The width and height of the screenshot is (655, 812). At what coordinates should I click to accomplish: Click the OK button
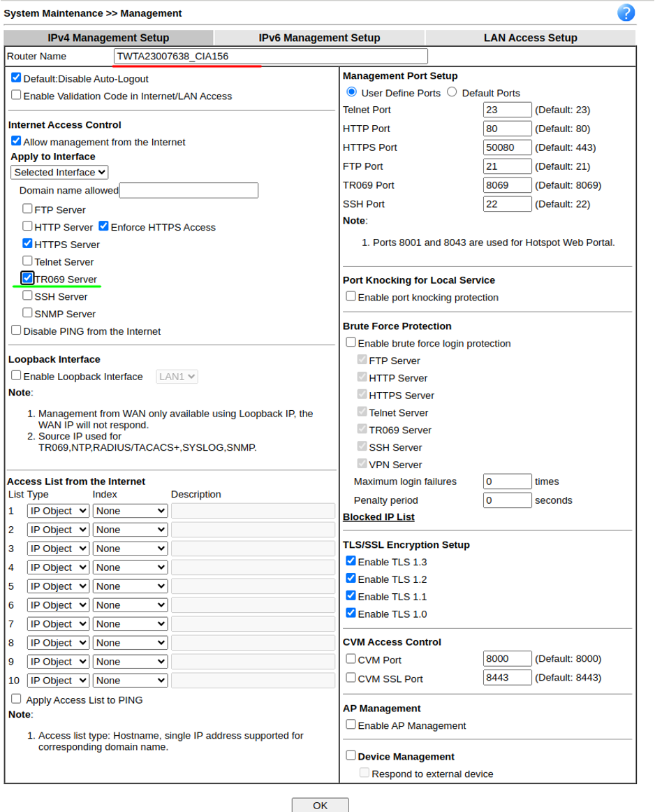coord(321,805)
